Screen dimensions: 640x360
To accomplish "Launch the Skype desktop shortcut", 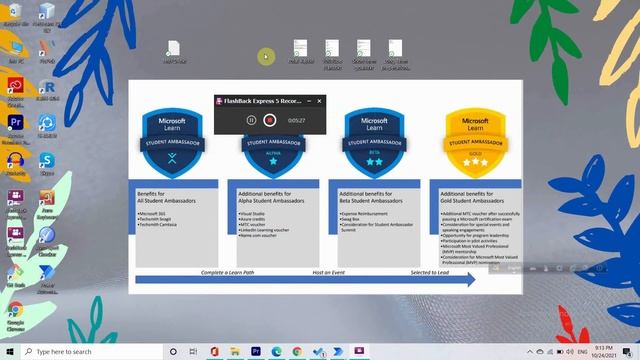I will (x=47, y=164).
